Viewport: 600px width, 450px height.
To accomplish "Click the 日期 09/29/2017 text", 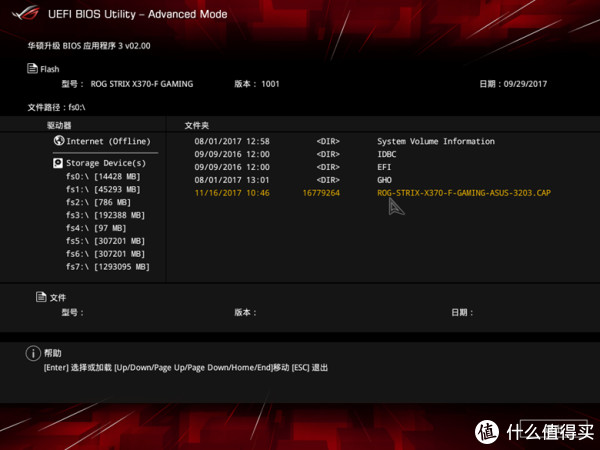I will click(x=513, y=84).
